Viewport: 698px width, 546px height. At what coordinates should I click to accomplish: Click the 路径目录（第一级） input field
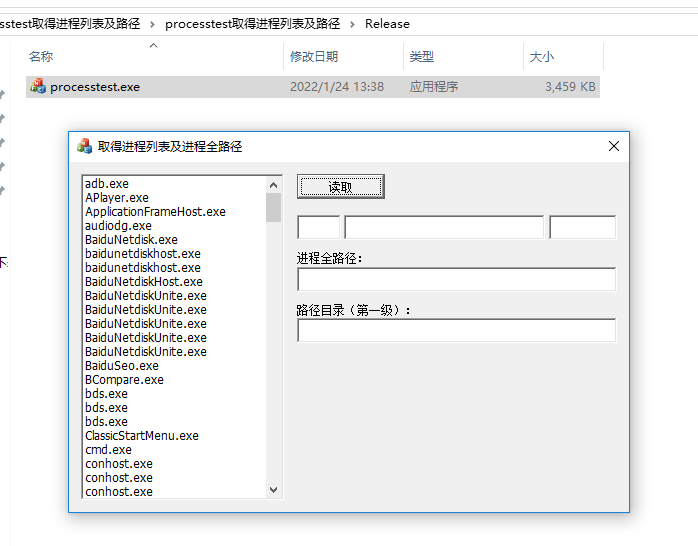[x=457, y=330]
